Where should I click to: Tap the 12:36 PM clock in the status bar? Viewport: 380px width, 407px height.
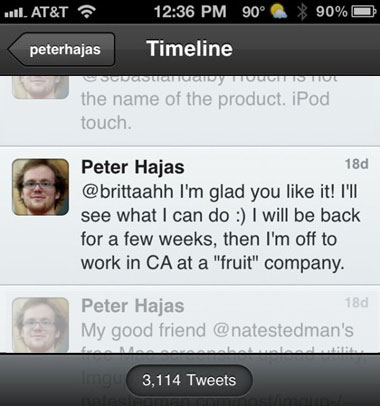190,12
